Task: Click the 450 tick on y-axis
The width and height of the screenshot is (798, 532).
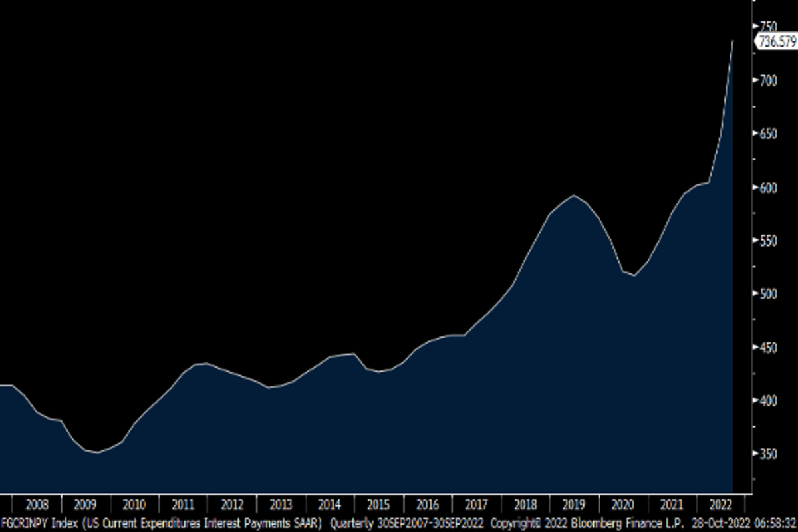Action: (x=769, y=347)
